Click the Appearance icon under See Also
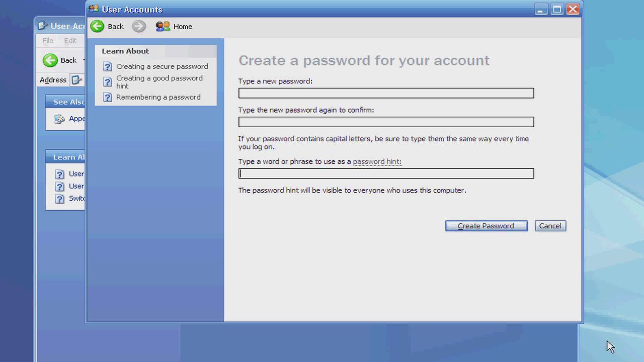 (59, 119)
